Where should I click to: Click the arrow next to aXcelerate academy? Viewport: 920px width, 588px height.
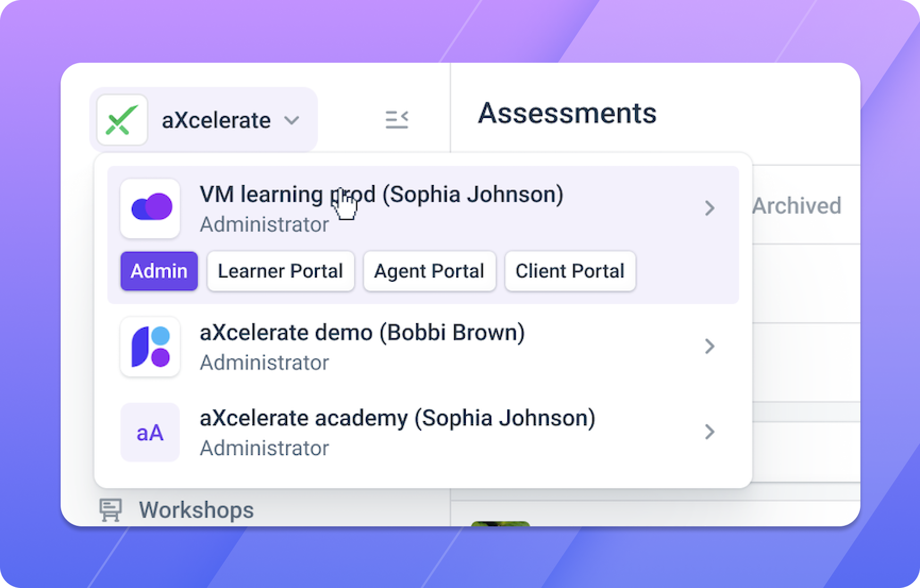(710, 432)
